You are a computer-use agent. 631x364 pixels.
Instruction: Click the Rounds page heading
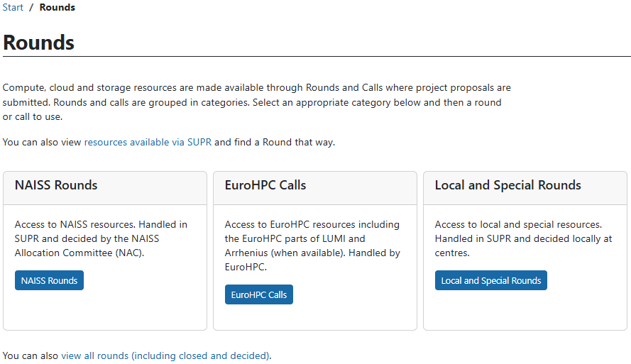(x=39, y=42)
